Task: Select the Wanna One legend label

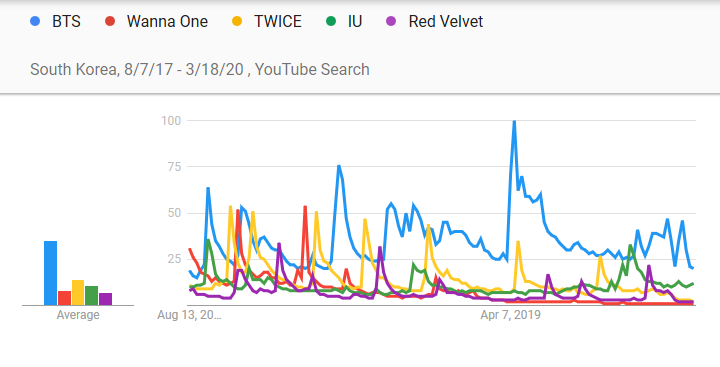Action: pyautogui.click(x=167, y=22)
